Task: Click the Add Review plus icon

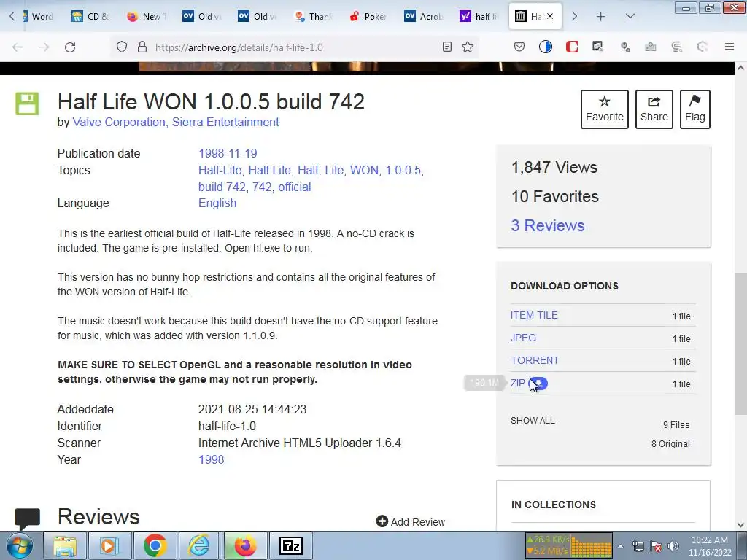Action: (x=382, y=521)
